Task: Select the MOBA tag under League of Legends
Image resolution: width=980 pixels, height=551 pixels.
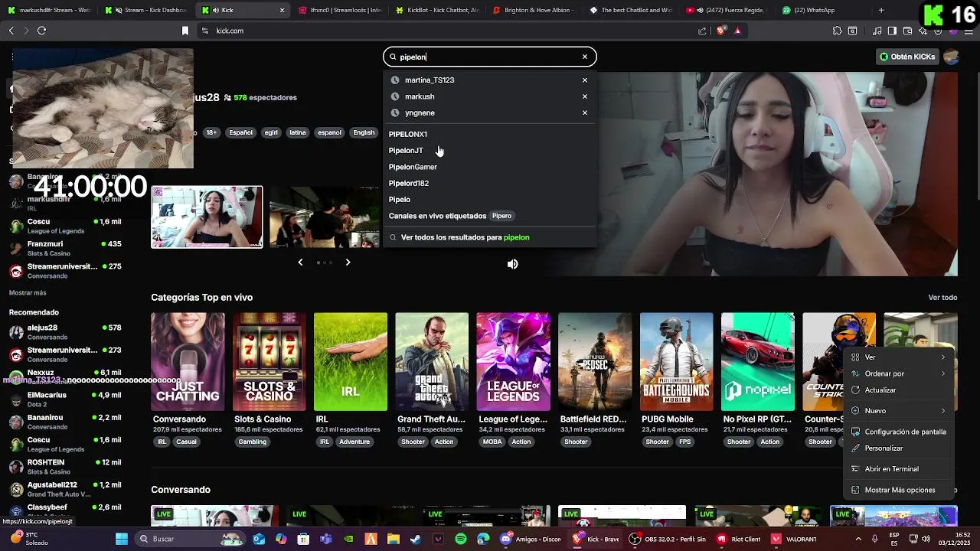Action: pos(492,442)
